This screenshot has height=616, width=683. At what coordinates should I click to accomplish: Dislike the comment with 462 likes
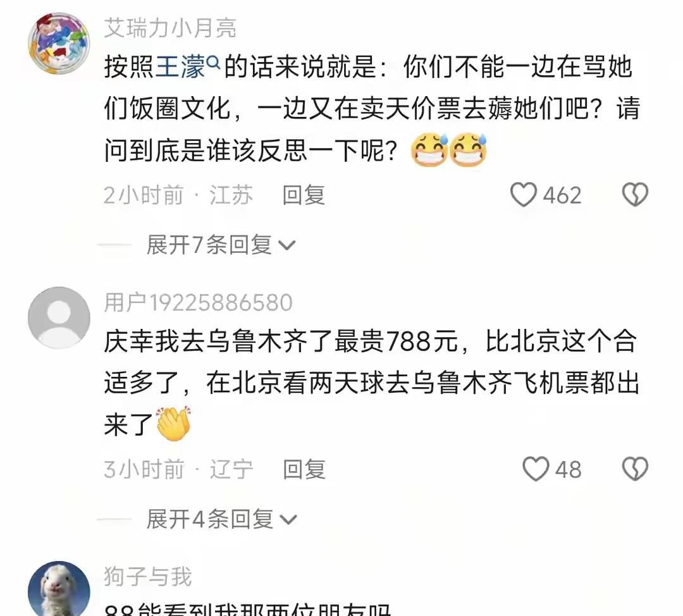635,195
